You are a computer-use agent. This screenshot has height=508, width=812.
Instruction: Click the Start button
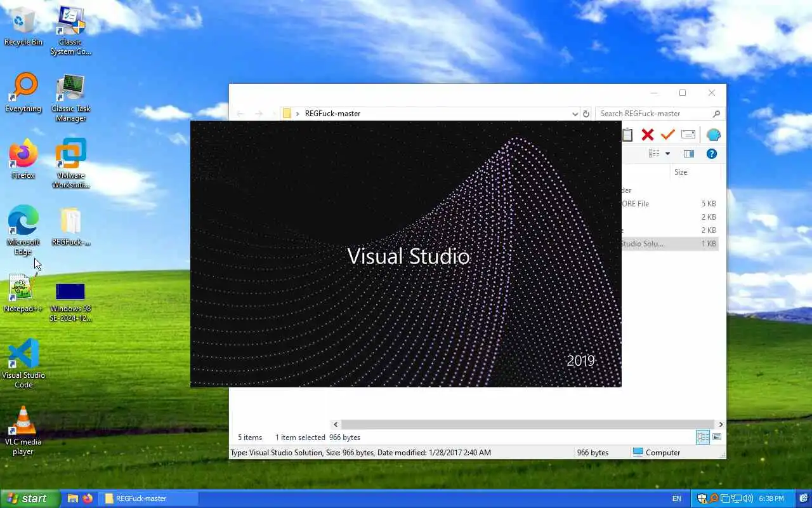click(30, 498)
